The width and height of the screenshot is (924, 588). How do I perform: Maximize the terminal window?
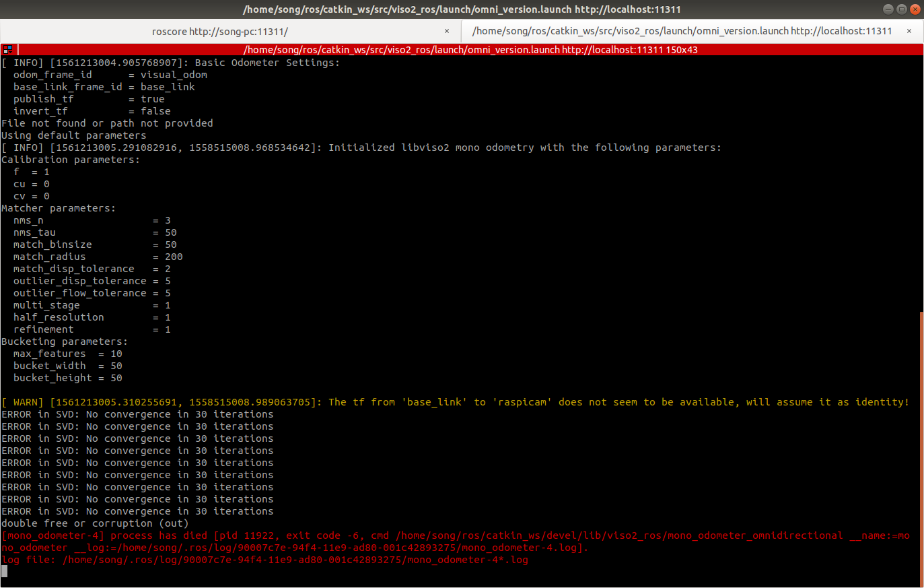[x=902, y=9]
